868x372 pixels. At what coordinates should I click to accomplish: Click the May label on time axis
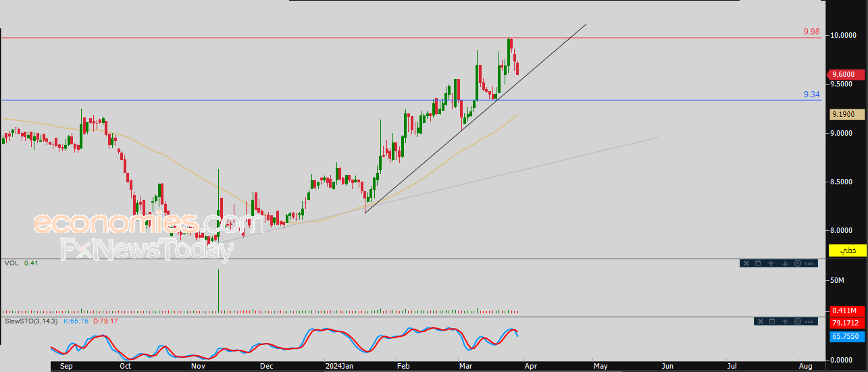601,366
